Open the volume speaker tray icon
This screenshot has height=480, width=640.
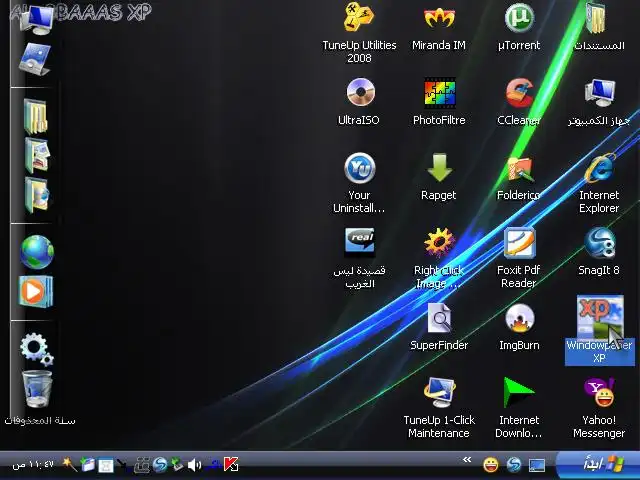[x=194, y=464]
